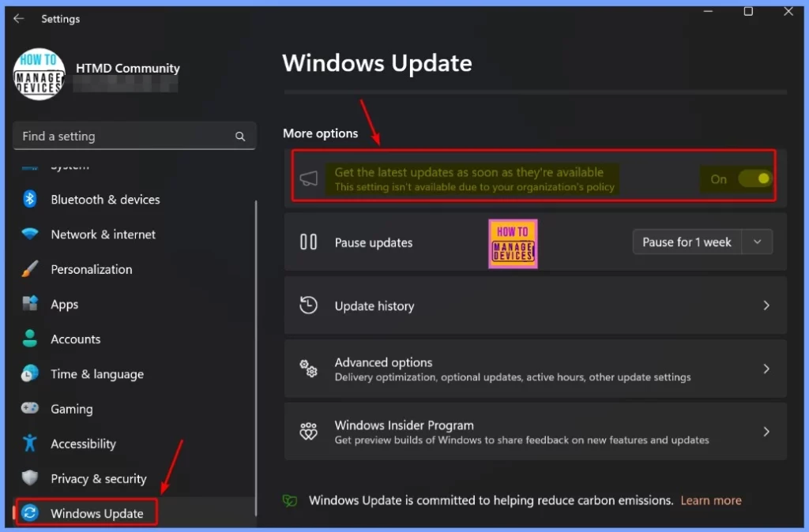Open Time & language settings
The width and height of the screenshot is (809, 532).
97,374
